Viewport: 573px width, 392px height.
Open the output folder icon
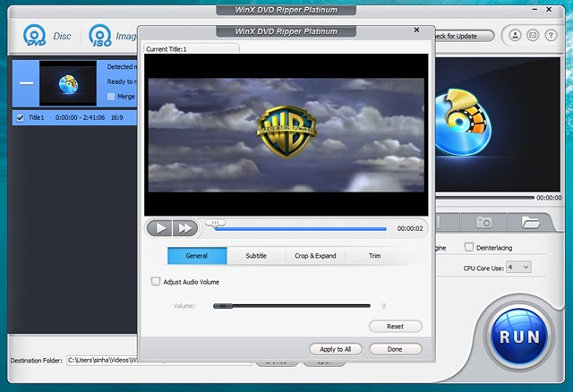coord(530,222)
